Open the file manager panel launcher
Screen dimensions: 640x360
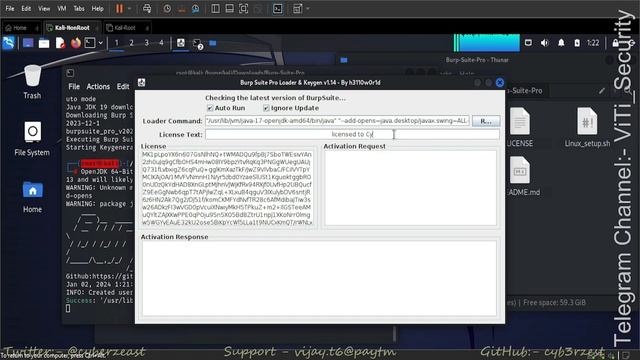[44, 43]
